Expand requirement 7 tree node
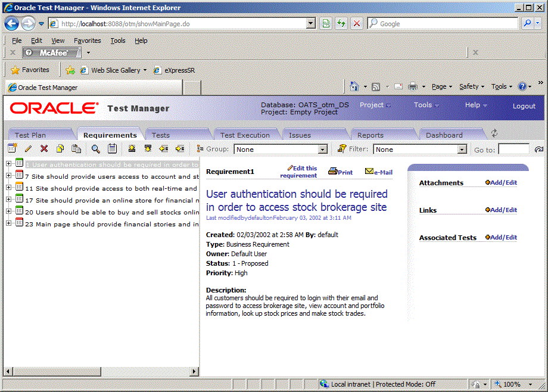548x392 pixels. [x=9, y=176]
